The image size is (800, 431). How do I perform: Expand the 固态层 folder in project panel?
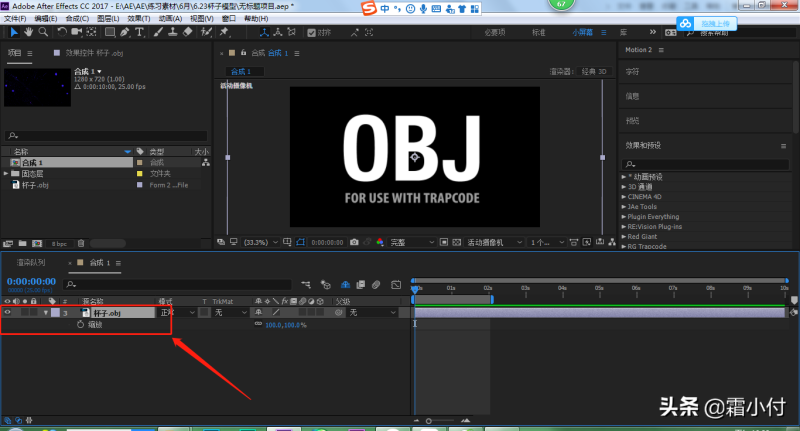tap(6, 173)
